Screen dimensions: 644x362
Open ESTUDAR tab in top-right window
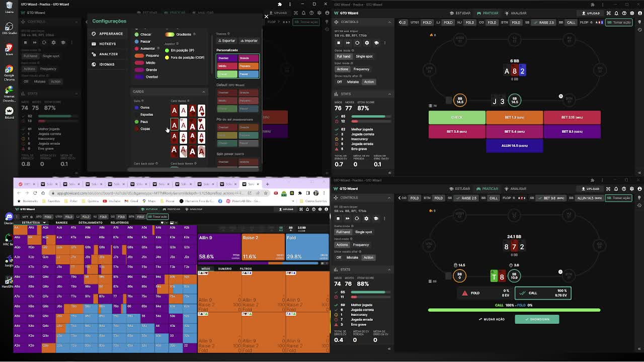(460, 13)
